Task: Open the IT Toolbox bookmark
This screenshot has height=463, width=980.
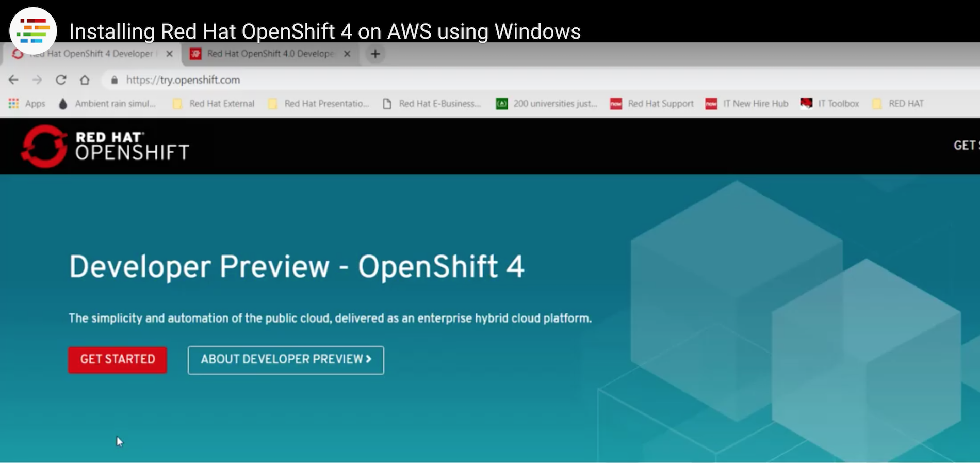Action: pyautogui.click(x=829, y=104)
